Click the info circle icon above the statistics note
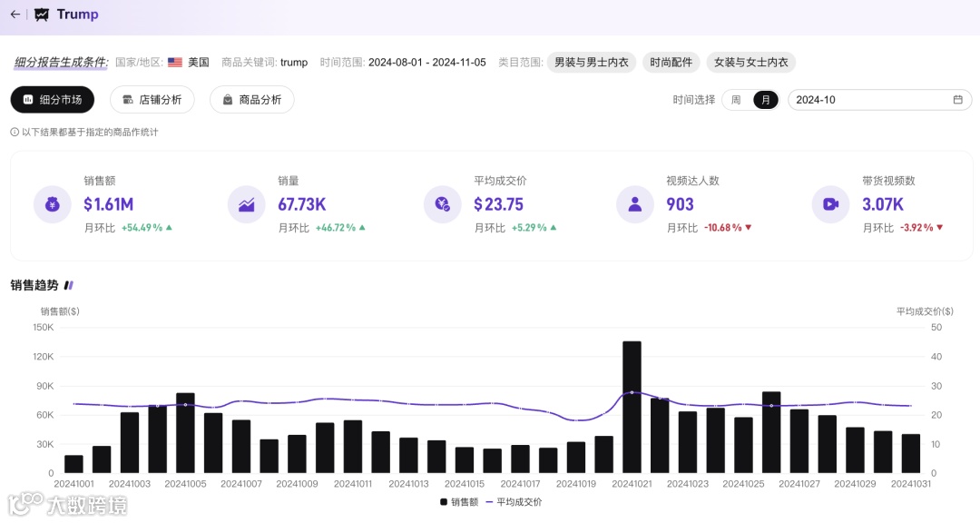980x523 pixels. click(x=15, y=131)
